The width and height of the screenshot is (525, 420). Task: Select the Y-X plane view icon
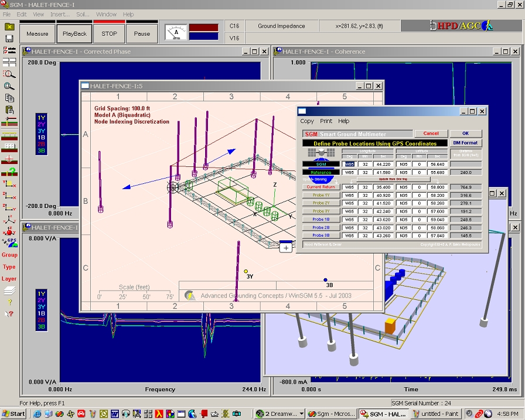(9, 184)
